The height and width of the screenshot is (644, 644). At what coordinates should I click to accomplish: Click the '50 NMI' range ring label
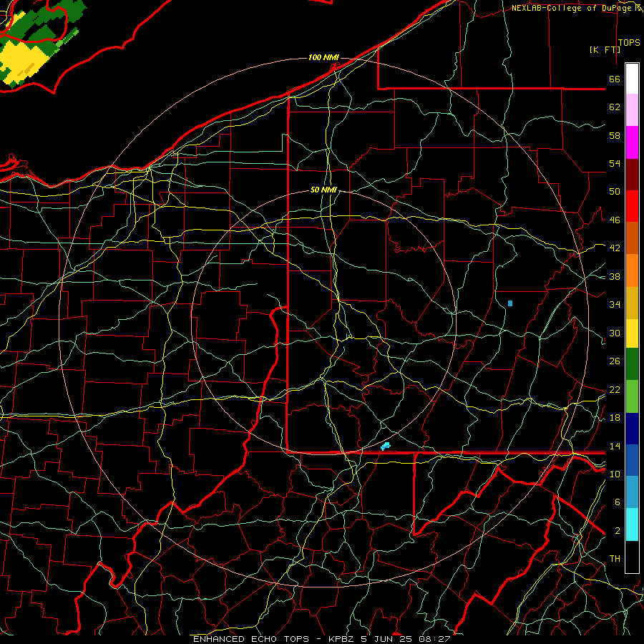click(x=323, y=190)
